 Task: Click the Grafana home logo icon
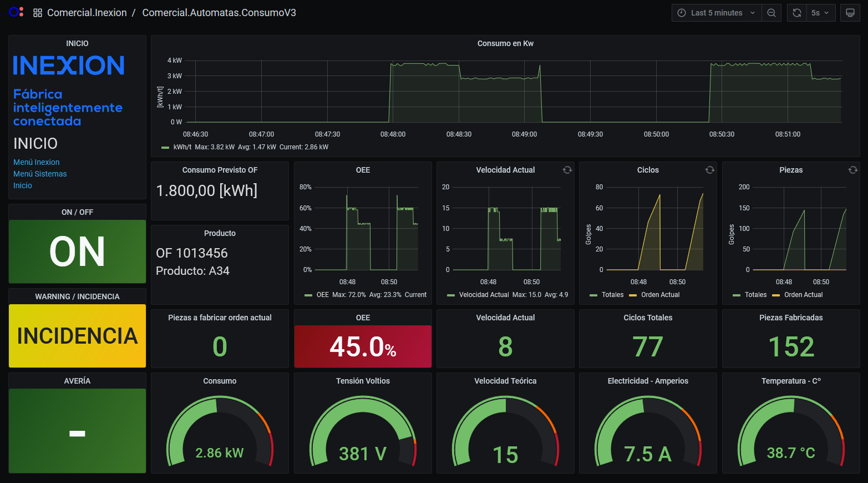(16, 12)
